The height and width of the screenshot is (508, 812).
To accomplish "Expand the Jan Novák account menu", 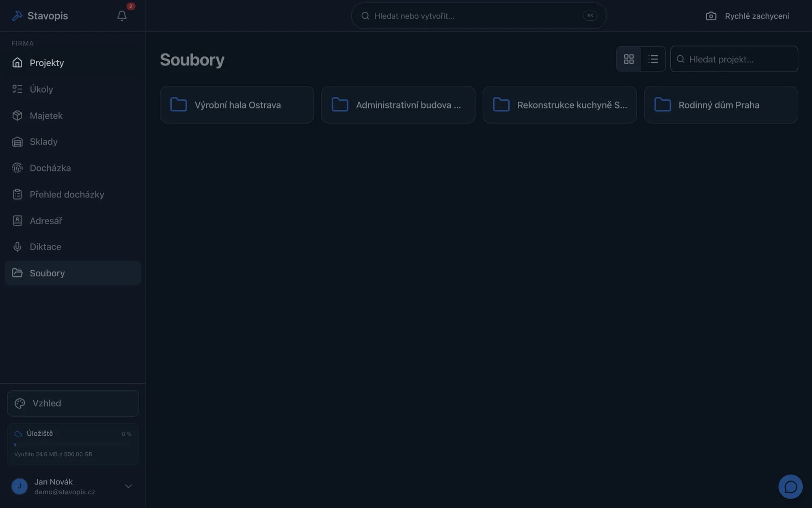I will click(128, 486).
